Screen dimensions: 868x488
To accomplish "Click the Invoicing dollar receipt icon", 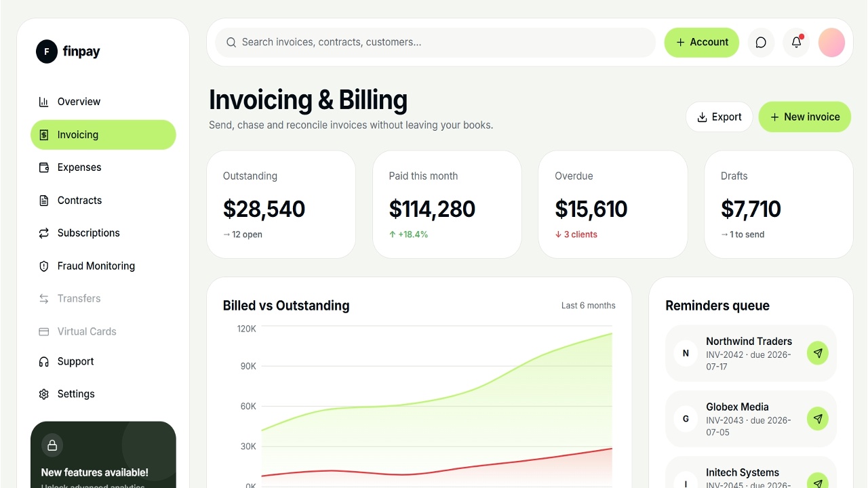I will pos(44,135).
